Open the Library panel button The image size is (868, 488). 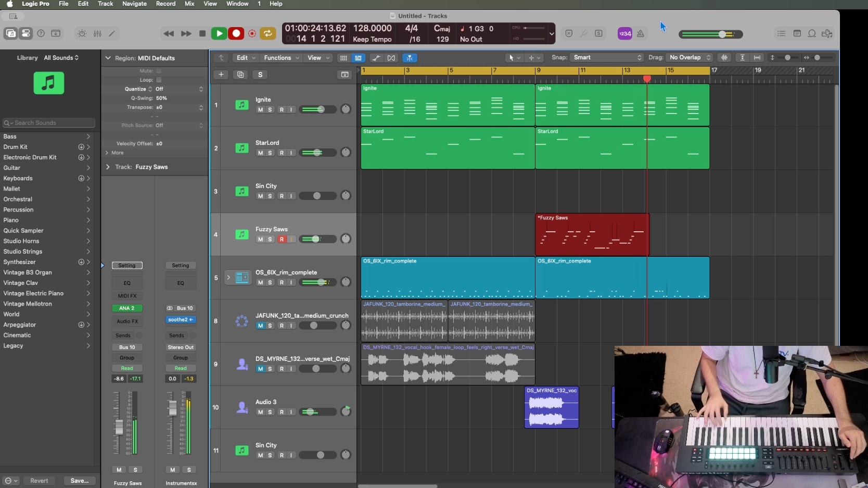(11, 33)
